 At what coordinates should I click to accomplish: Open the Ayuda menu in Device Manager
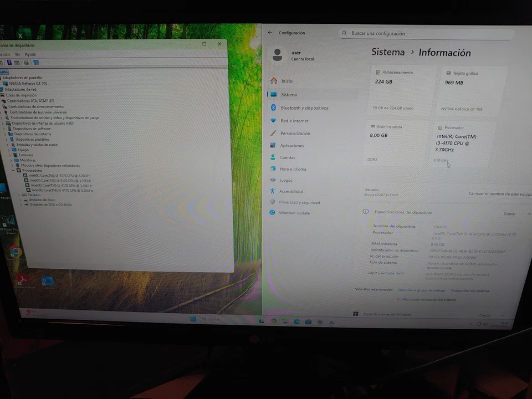(x=30, y=54)
